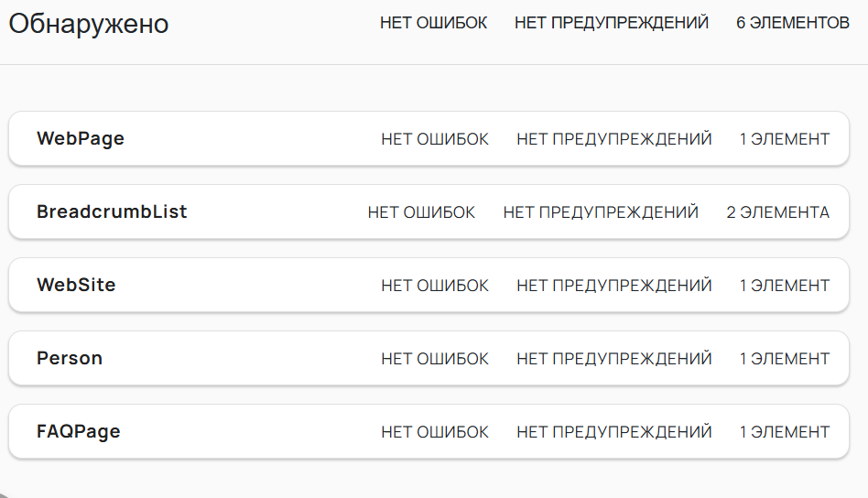
Task: Click the header '6 ЭЛЕМЕНТОВ' counter
Action: [792, 23]
